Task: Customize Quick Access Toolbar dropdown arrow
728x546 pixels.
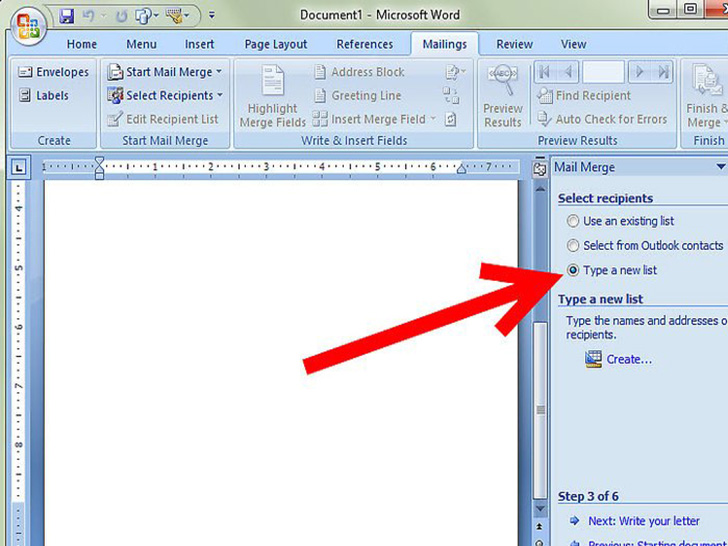Action: pyautogui.click(x=212, y=16)
